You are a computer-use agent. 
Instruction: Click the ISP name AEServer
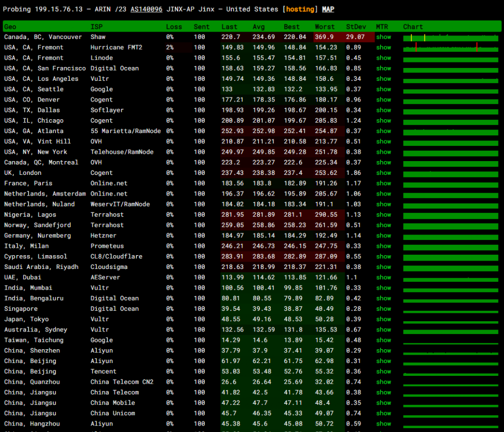pos(105,277)
